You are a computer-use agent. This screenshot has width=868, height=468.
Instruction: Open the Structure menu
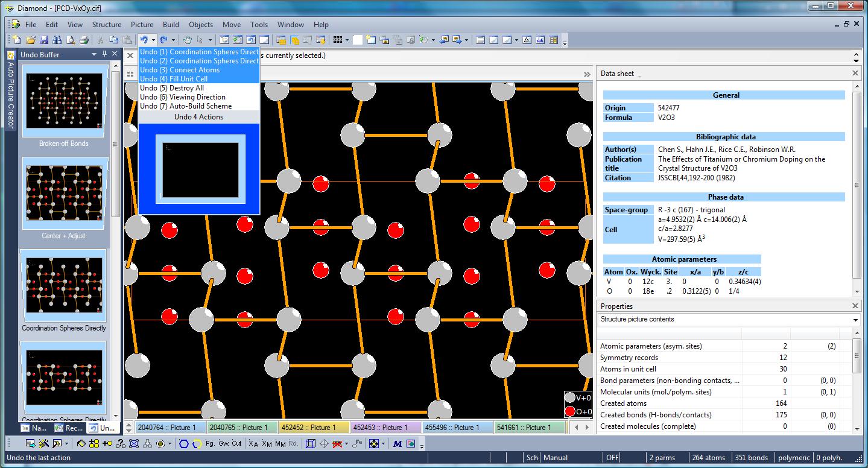[106, 25]
